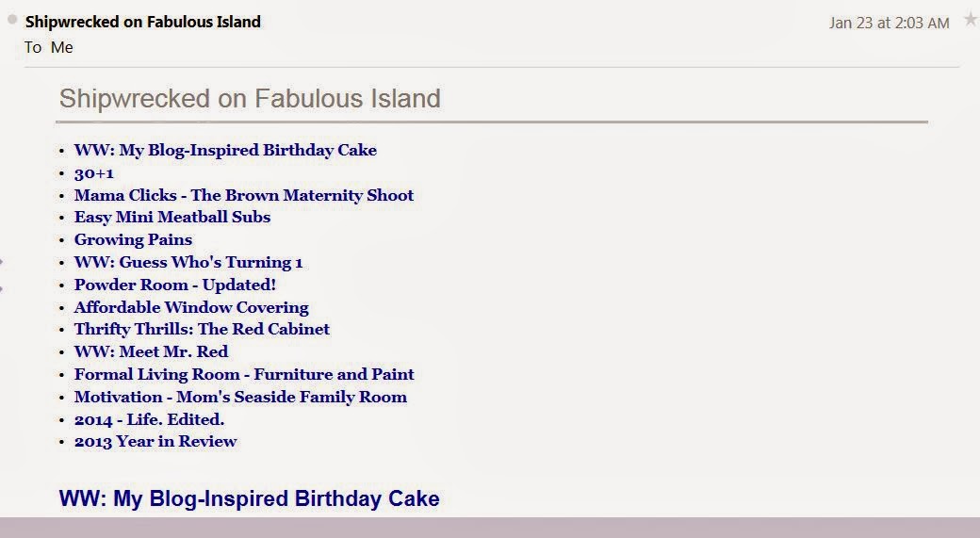Open the WW: Meet Mr. Red link
Image resolution: width=980 pixels, height=538 pixels.
tap(151, 351)
